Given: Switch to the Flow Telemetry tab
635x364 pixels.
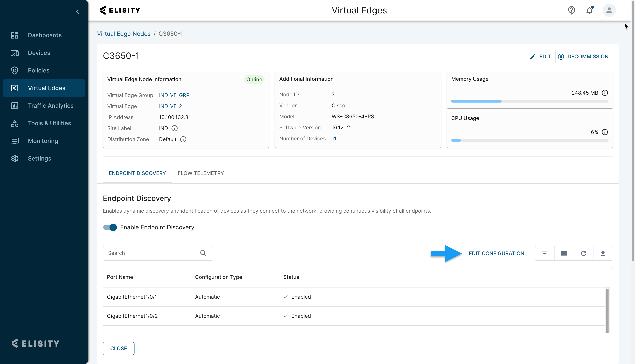Looking at the screenshot, I should click(200, 173).
